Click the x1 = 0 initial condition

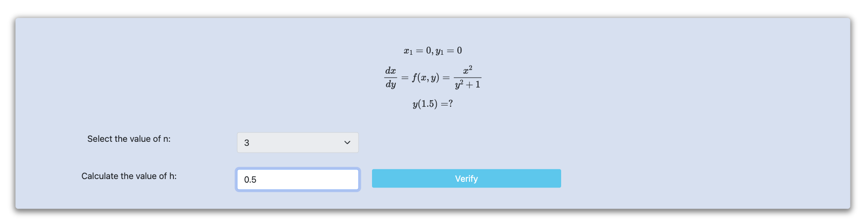[417, 51]
